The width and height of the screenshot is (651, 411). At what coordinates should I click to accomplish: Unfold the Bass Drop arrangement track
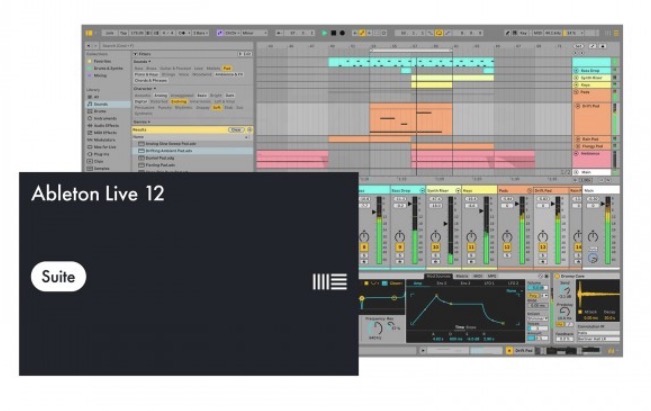(x=576, y=71)
